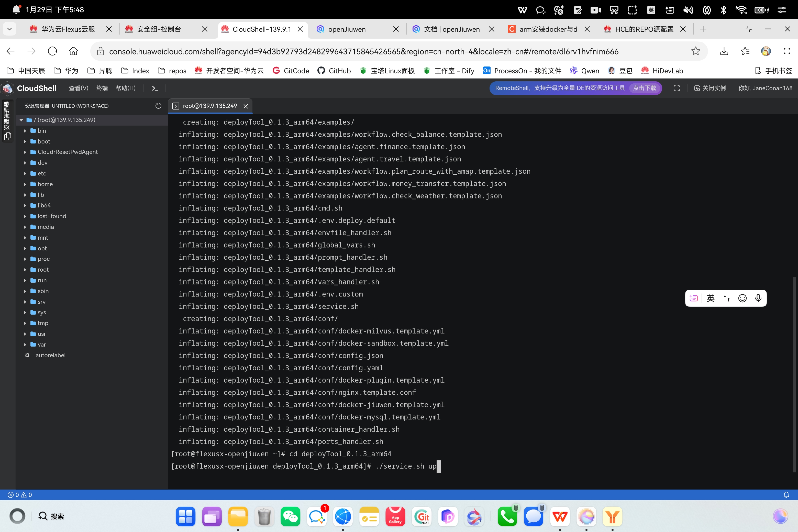Enter fullscreen mode in CloudShell header
The width and height of the screenshot is (798, 532).
point(676,88)
